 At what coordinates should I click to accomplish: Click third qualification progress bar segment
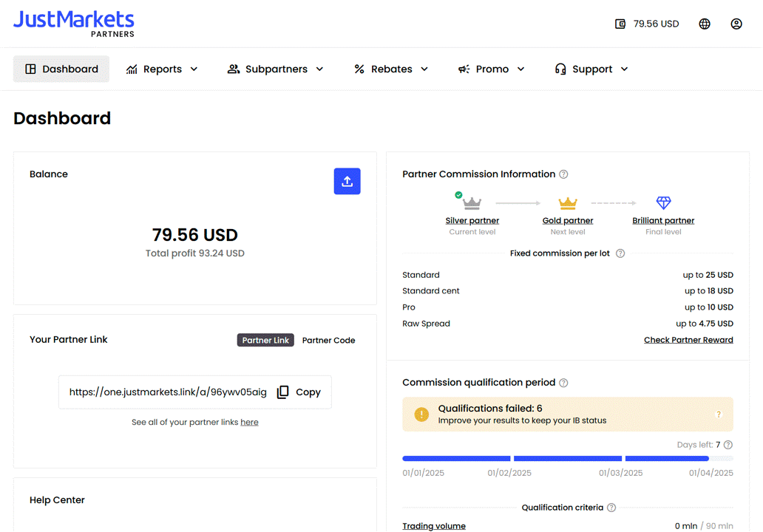point(679,459)
